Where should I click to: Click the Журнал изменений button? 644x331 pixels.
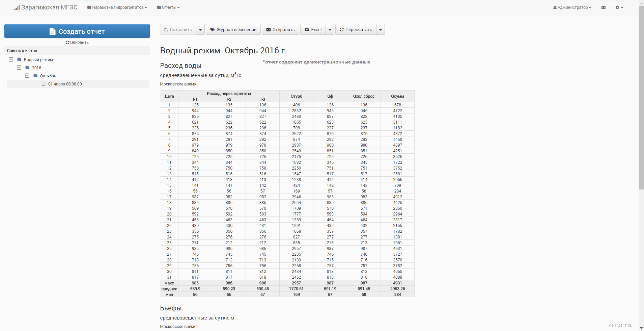coord(233,30)
